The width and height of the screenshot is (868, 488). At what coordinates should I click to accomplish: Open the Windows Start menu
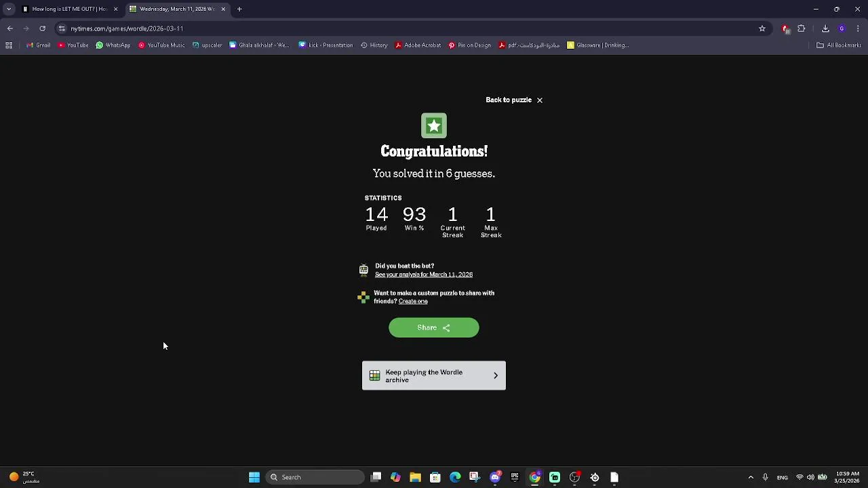tap(254, 478)
